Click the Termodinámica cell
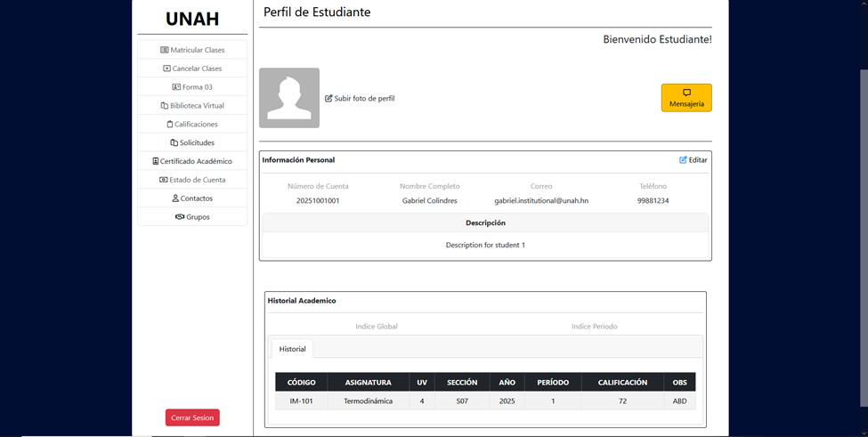The image size is (868, 437). tap(369, 401)
